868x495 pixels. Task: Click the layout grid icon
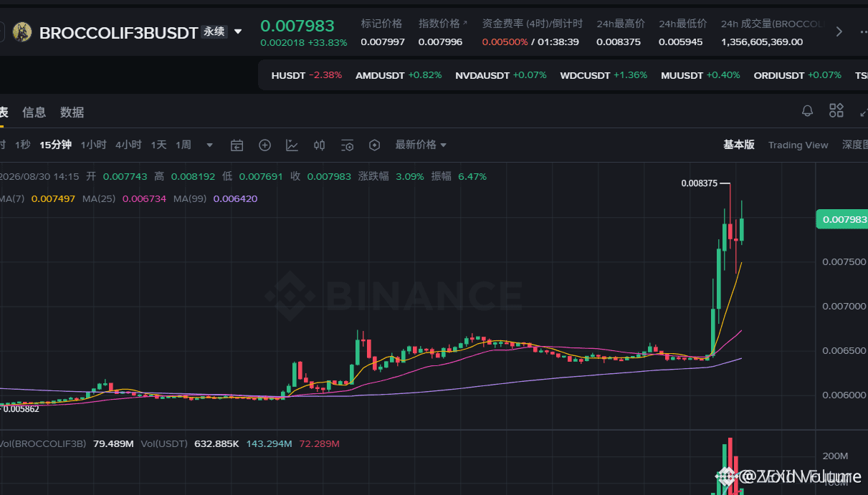(836, 110)
